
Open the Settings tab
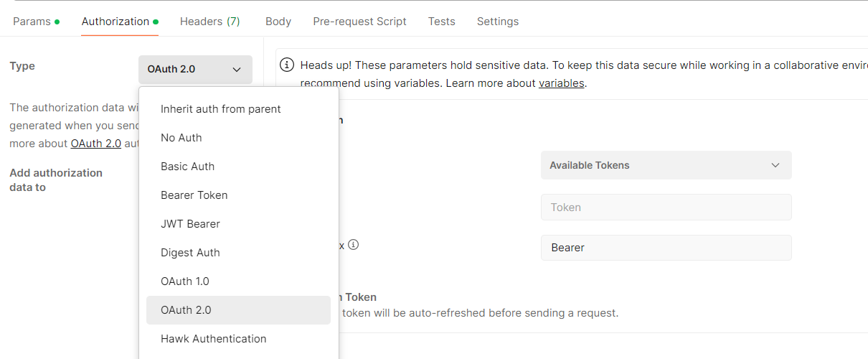click(x=497, y=22)
